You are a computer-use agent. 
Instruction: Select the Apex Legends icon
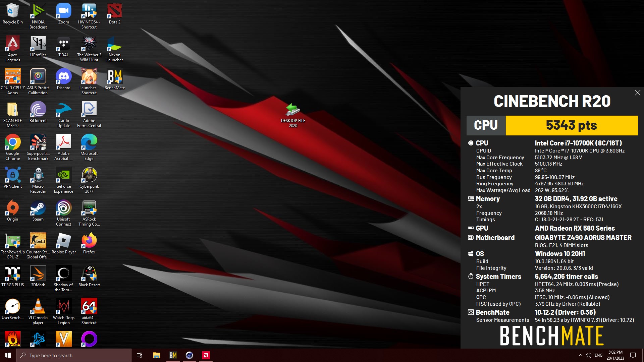coord(13,49)
